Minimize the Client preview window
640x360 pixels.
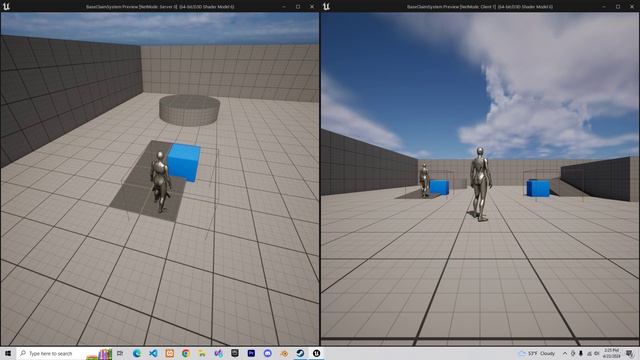click(x=604, y=7)
